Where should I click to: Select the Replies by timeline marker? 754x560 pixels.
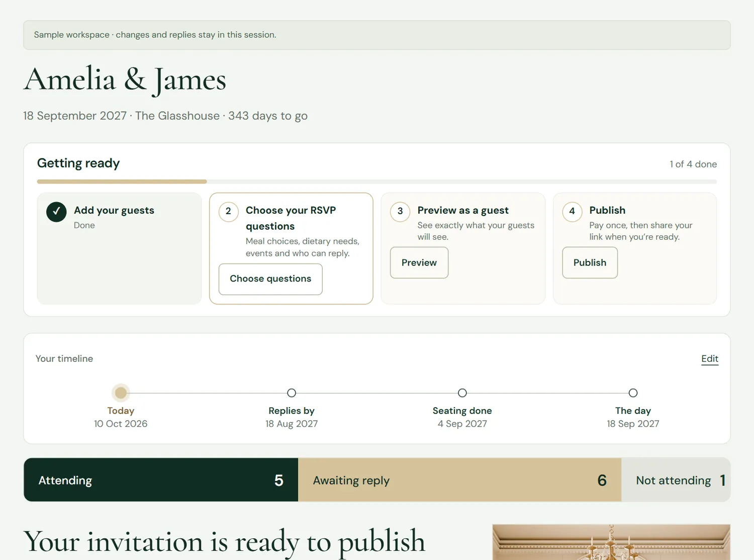(292, 393)
